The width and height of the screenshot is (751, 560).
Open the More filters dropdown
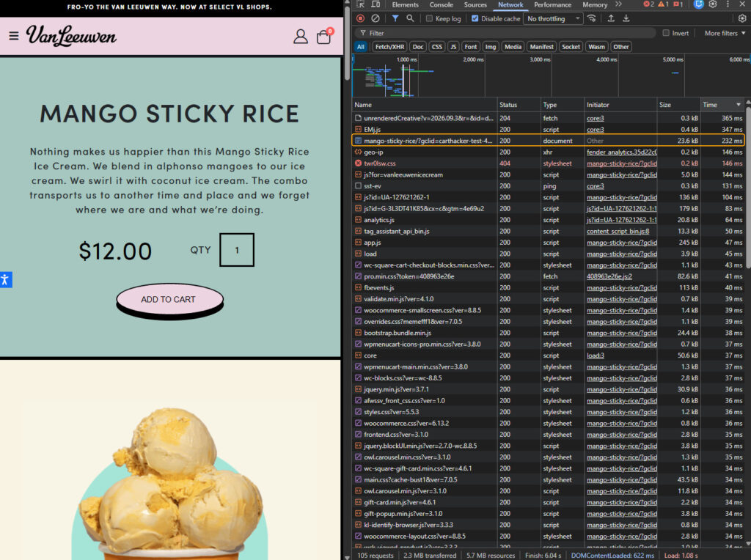(725, 33)
